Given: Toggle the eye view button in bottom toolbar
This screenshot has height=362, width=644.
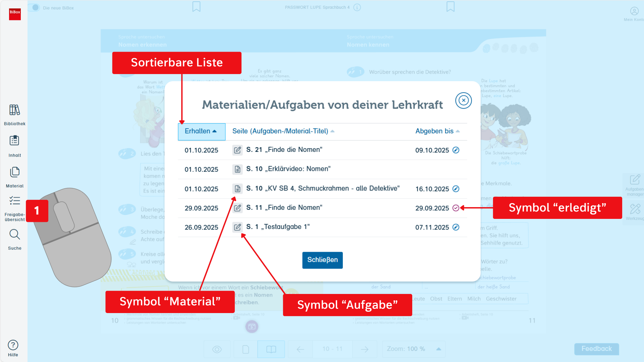Looking at the screenshot, I should [217, 350].
